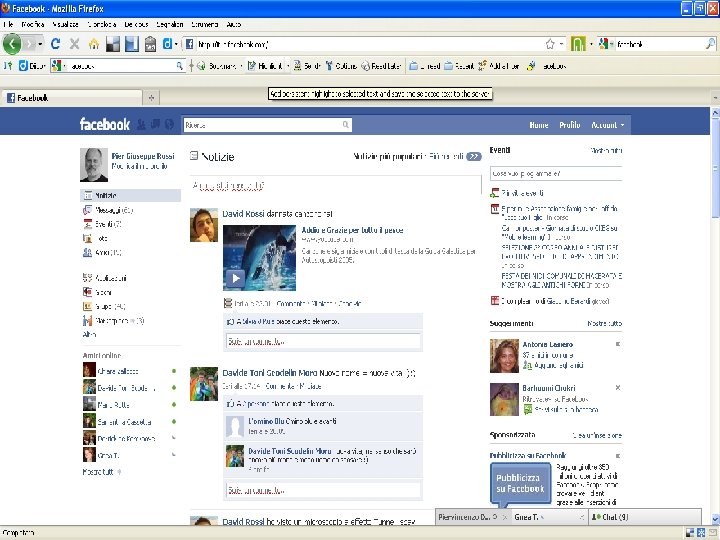Open Pier Giuseppe Rossi profile name

tap(143, 156)
